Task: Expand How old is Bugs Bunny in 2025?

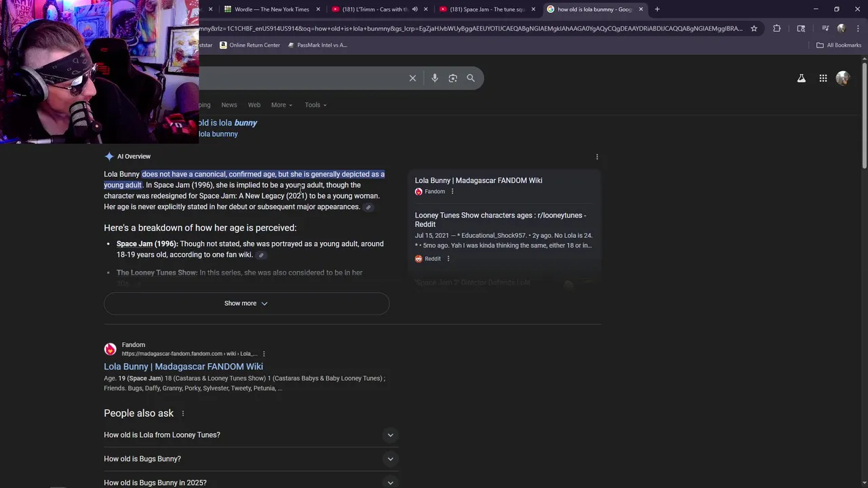Action: tap(251, 482)
